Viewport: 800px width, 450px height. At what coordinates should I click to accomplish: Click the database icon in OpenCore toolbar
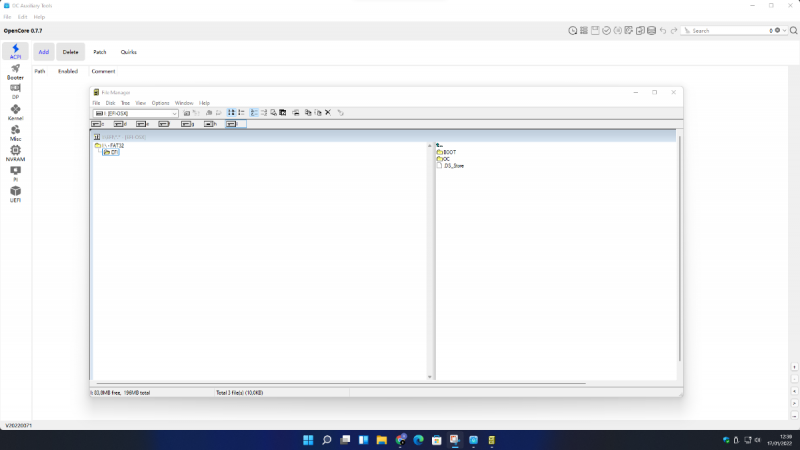[651, 31]
